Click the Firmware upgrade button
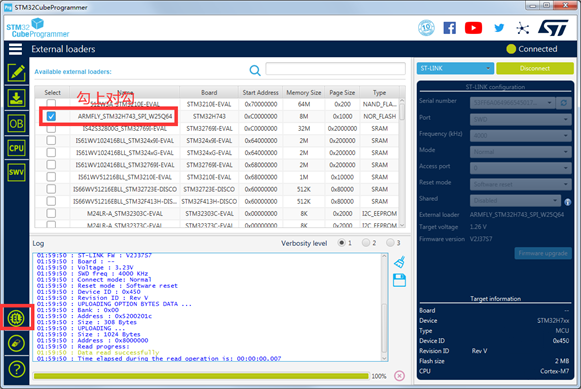The width and height of the screenshot is (581, 389). point(543,253)
